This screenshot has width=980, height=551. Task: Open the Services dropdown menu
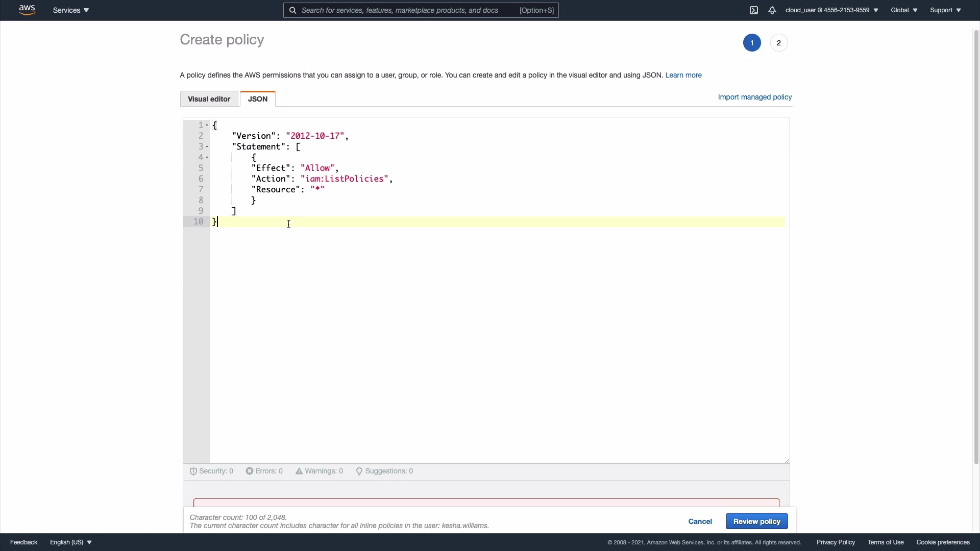[71, 10]
